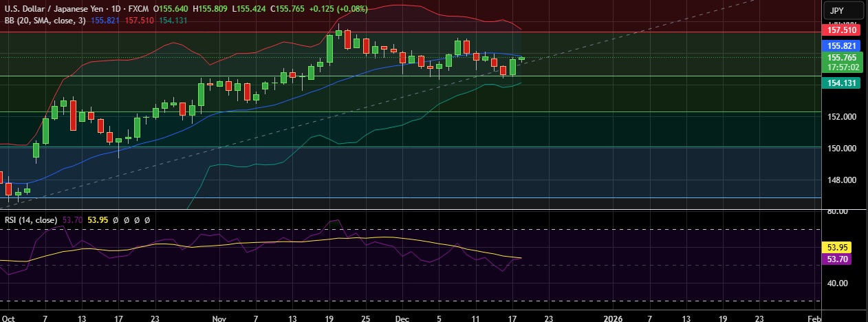
Task: Click the 80.00 RSI scale value
Action: pyautogui.click(x=837, y=212)
